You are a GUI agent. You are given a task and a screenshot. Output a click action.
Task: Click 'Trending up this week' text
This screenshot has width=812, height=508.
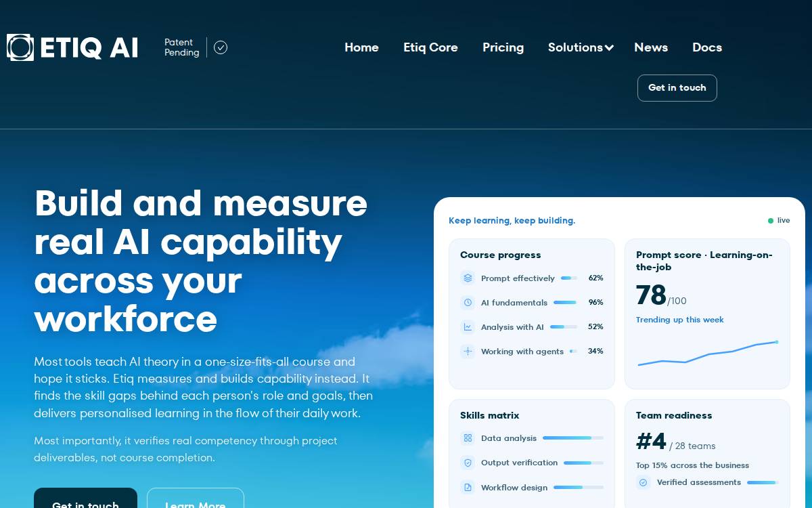[680, 320]
